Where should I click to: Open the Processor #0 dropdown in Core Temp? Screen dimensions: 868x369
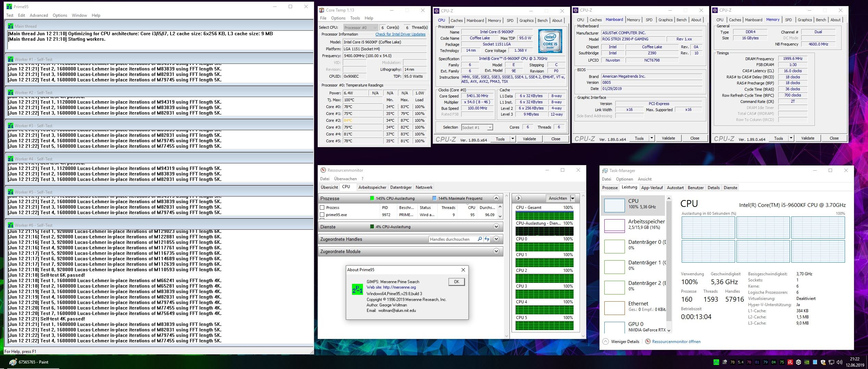[x=361, y=27]
